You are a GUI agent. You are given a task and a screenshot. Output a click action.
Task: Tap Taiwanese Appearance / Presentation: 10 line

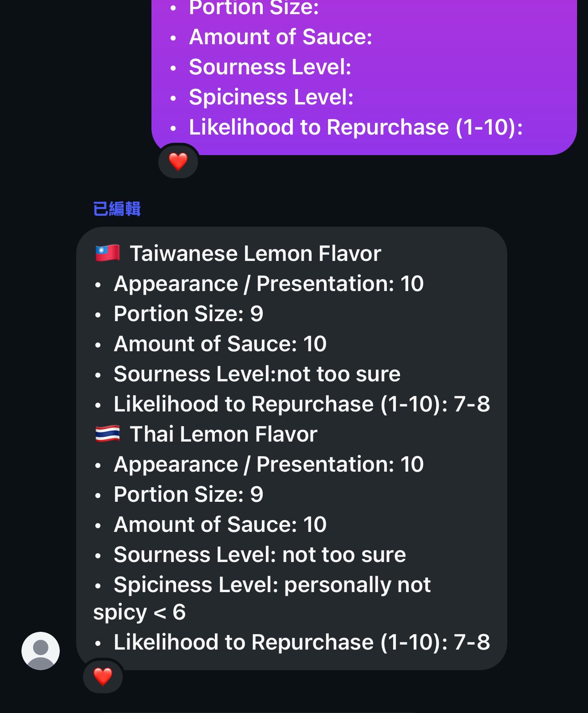tap(269, 284)
